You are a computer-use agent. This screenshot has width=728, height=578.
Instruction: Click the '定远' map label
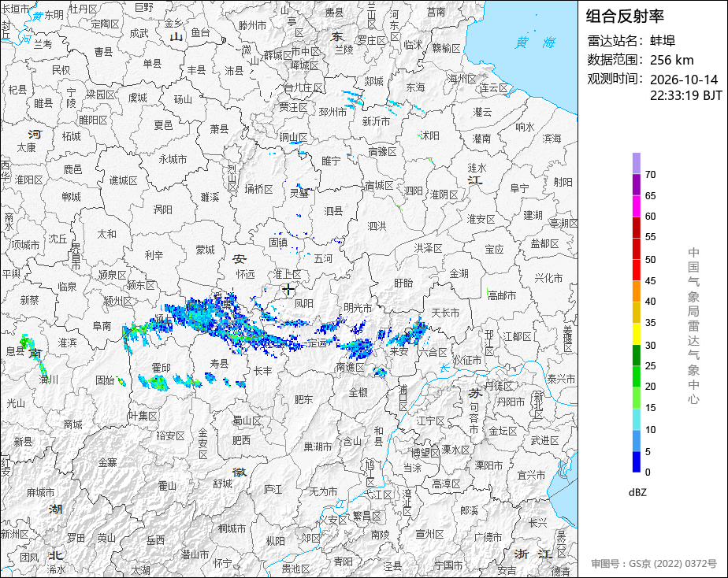click(317, 343)
